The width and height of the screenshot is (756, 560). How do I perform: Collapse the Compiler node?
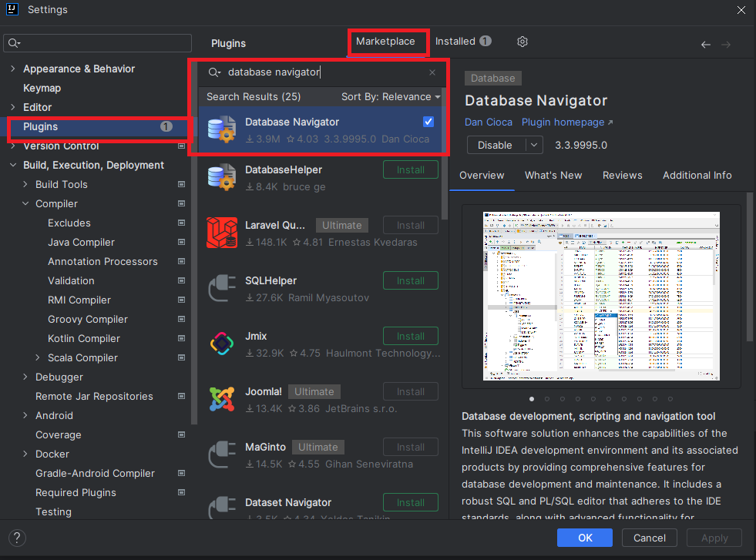pos(25,203)
